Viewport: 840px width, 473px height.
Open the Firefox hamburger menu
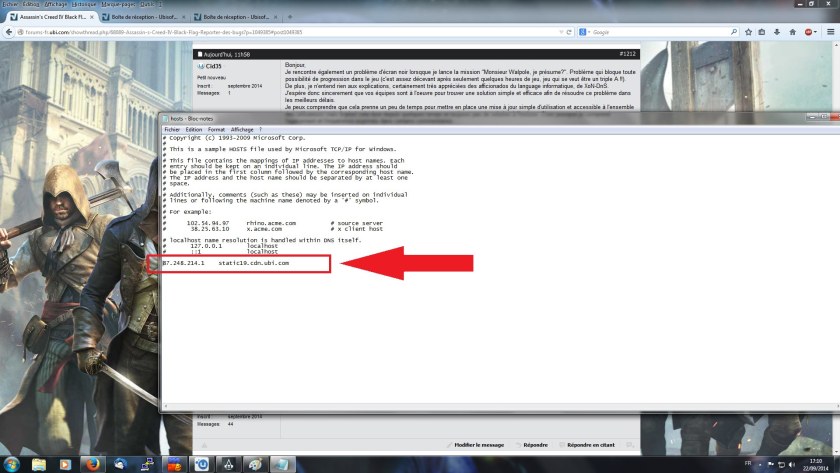click(830, 32)
